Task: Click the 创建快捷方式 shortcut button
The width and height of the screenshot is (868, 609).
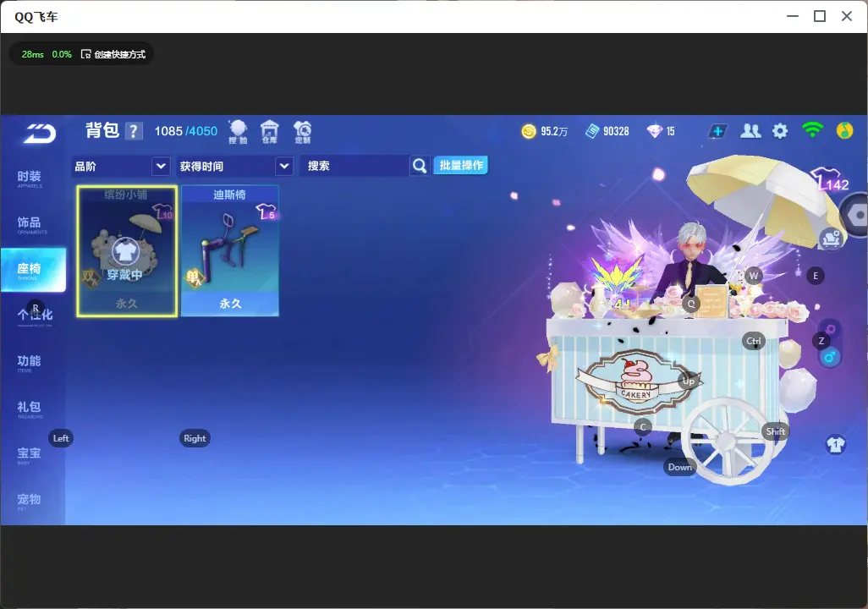Action: pyautogui.click(x=113, y=54)
